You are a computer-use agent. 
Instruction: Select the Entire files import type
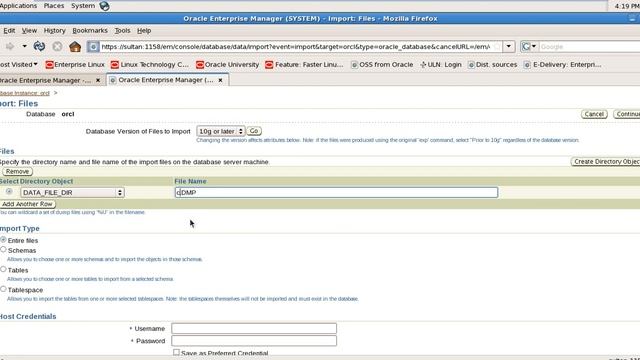click(x=3, y=240)
